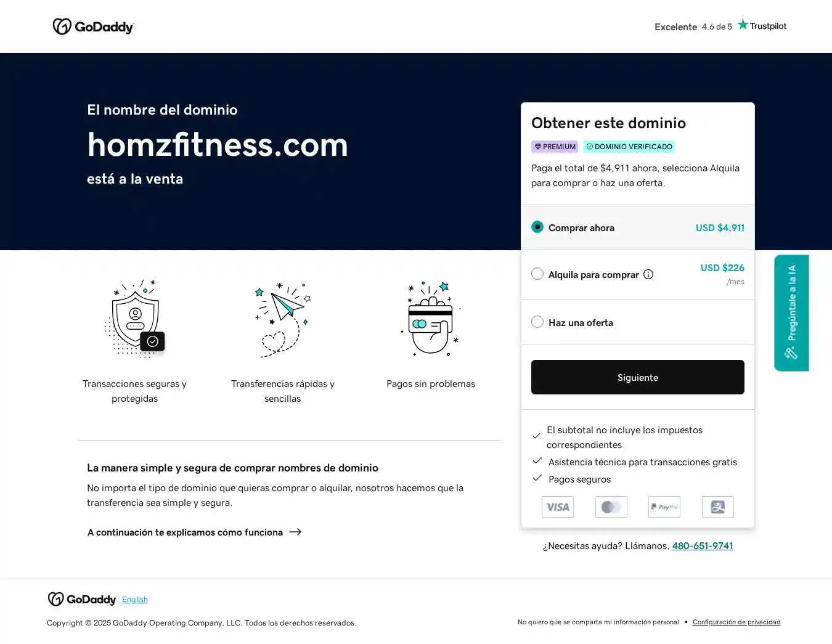The image size is (832, 644).
Task: Click the VISA payment icon
Action: [x=558, y=507]
